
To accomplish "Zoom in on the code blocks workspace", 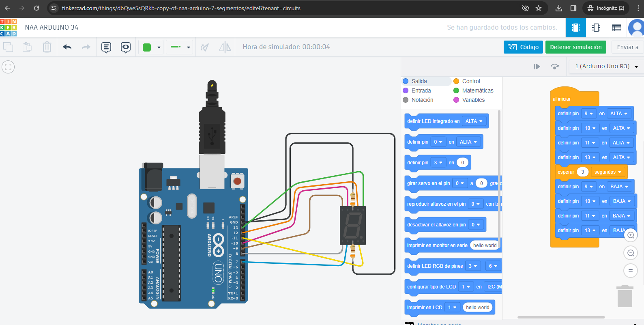I will click(631, 235).
